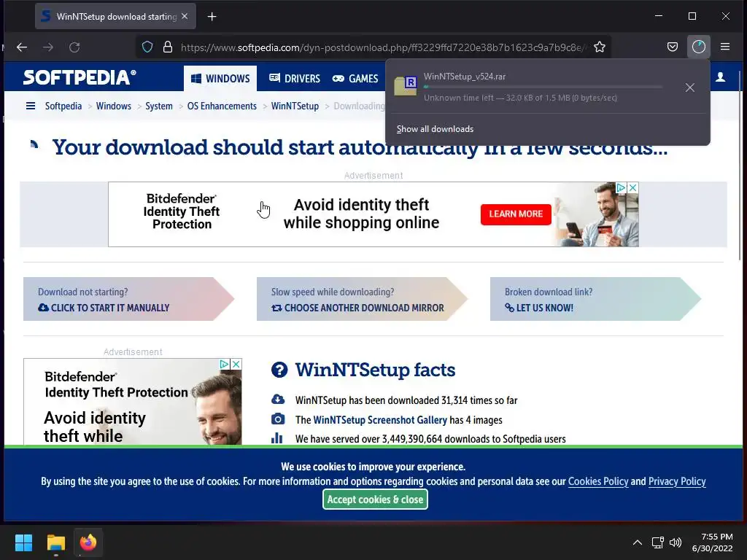Bookmark this page with the star icon
Image resolution: width=747 pixels, height=560 pixels.
(x=600, y=47)
